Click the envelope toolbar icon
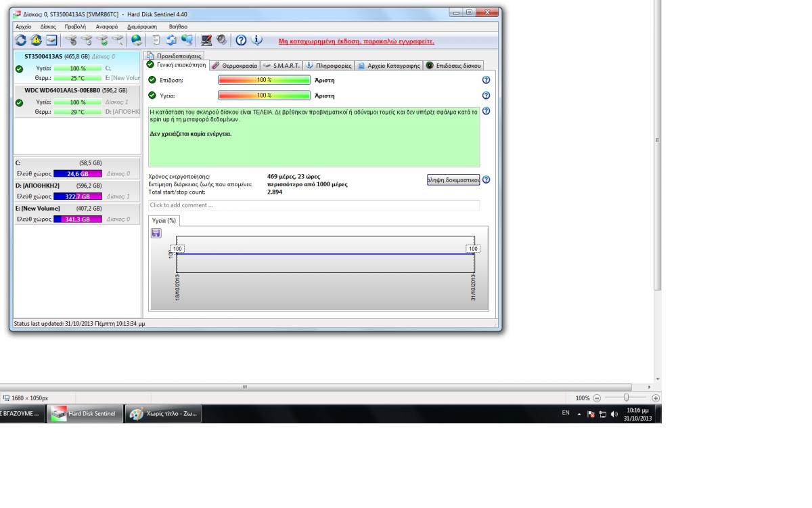The width and height of the screenshot is (812, 508). point(51,41)
